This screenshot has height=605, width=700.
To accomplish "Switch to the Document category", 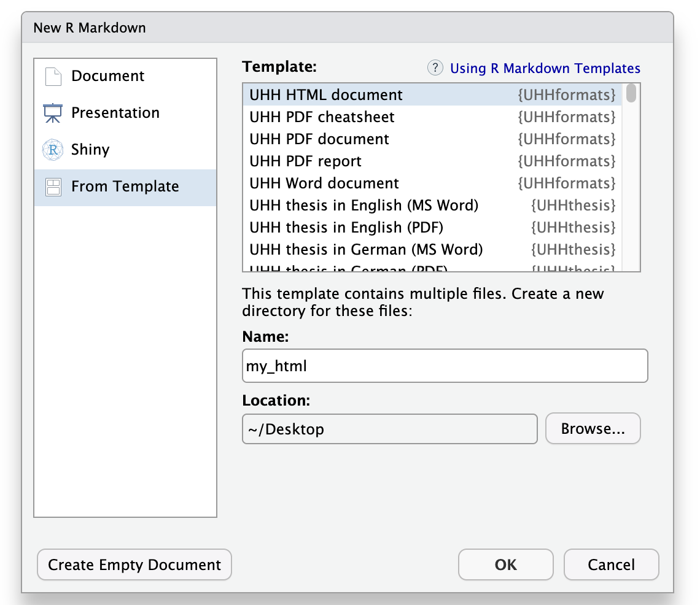I will pos(107,75).
